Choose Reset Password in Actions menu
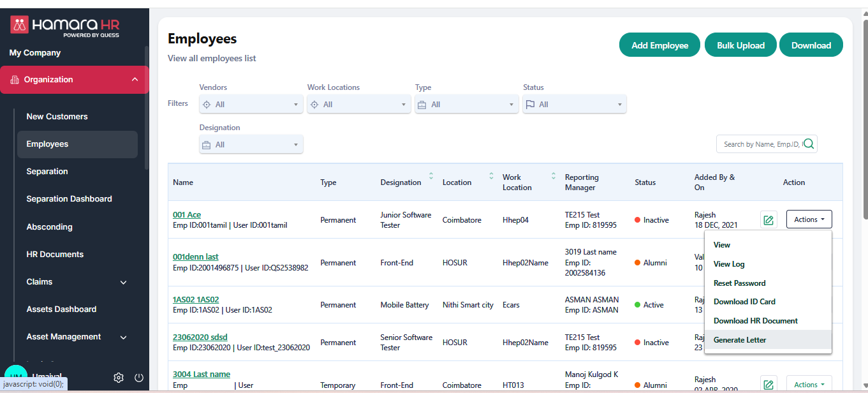 pos(739,283)
